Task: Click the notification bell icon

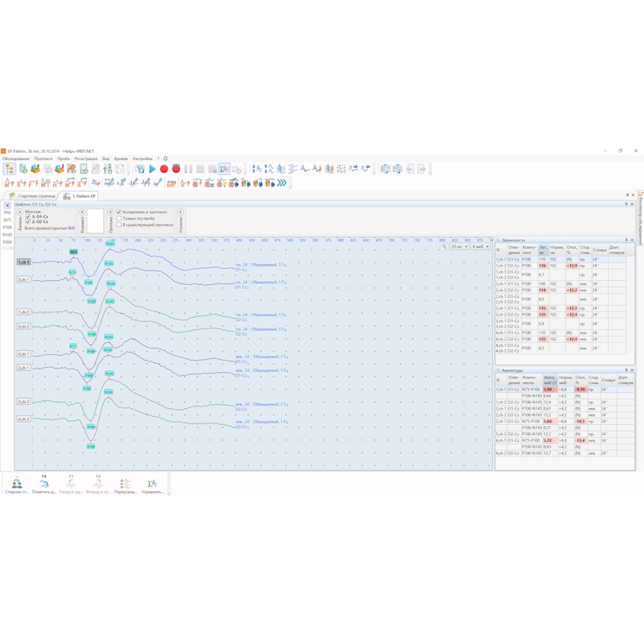Action: 166,159
